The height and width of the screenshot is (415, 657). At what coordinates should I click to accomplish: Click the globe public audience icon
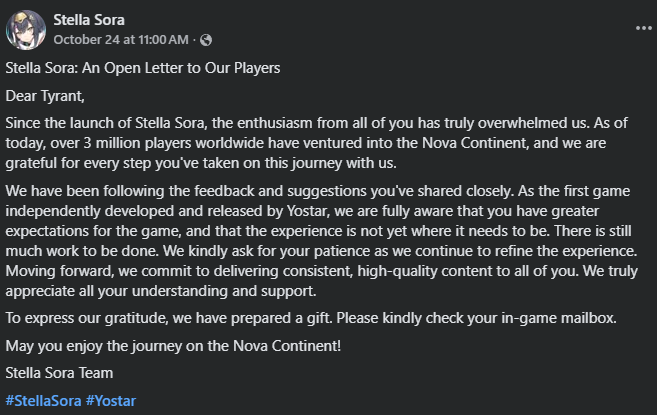pos(206,40)
